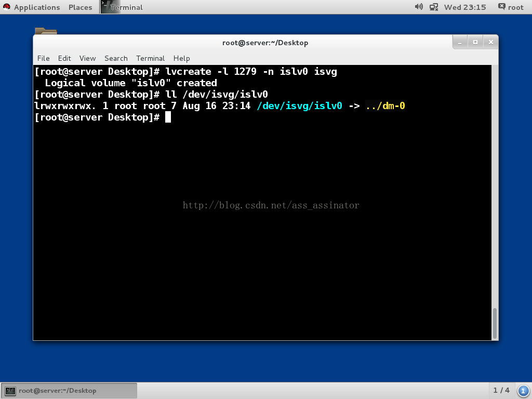Click the cyan /dev/isvg/islv0 link path
The width and height of the screenshot is (532, 399).
point(299,106)
